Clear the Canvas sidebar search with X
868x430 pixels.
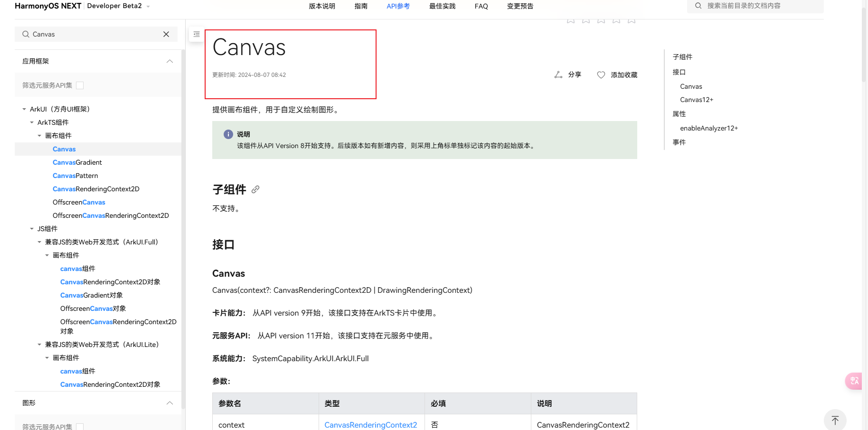tap(166, 34)
